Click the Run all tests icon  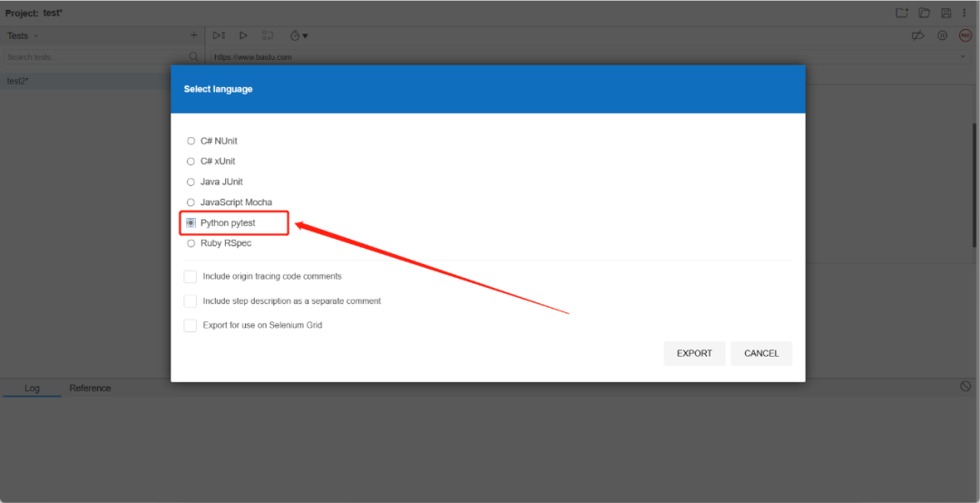point(219,35)
